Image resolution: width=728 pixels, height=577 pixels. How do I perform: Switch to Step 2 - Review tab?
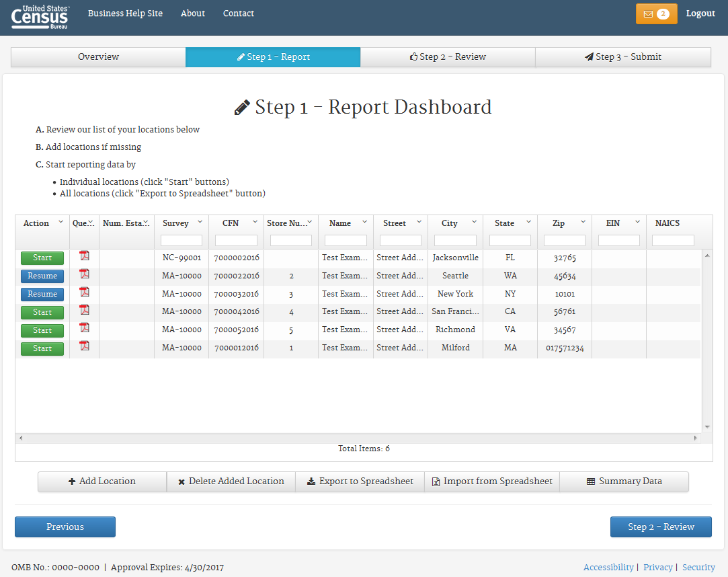(448, 57)
